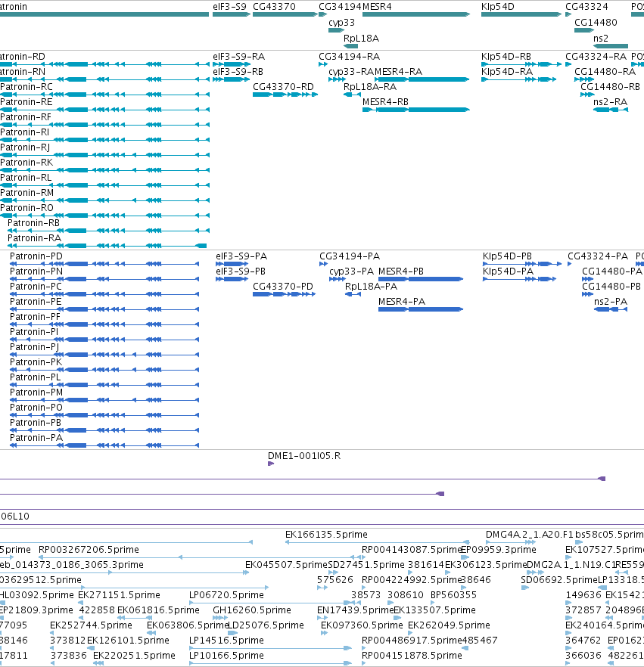Select transcript eIF3-S9-RB
The height and width of the screenshot is (667, 644).
[238, 72]
